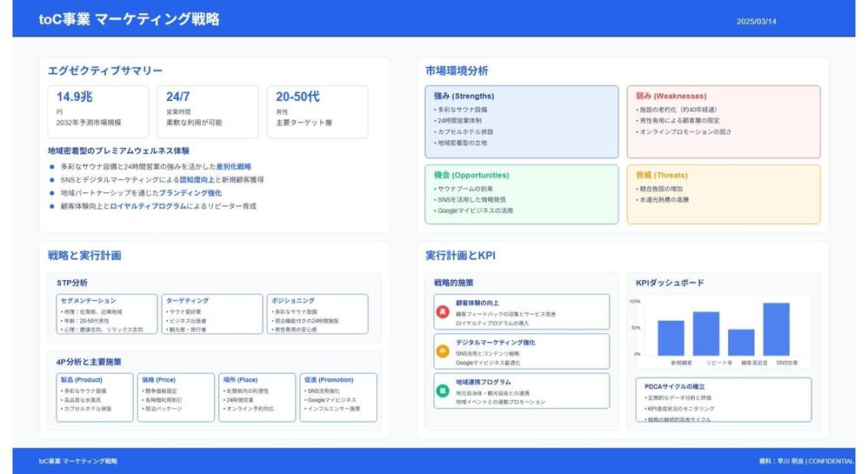This screenshot has height=474, width=868.
Task: Click ビジネス出張者 in Targeting card
Action: click(x=187, y=321)
